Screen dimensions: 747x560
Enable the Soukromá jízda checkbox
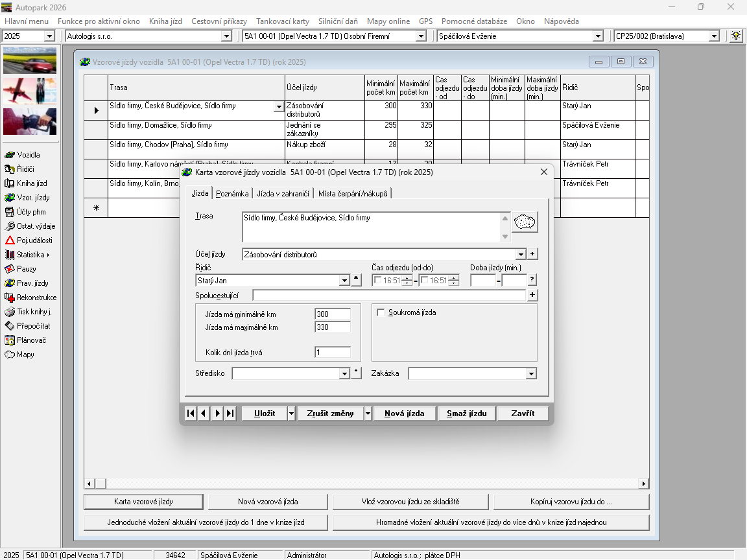381,312
